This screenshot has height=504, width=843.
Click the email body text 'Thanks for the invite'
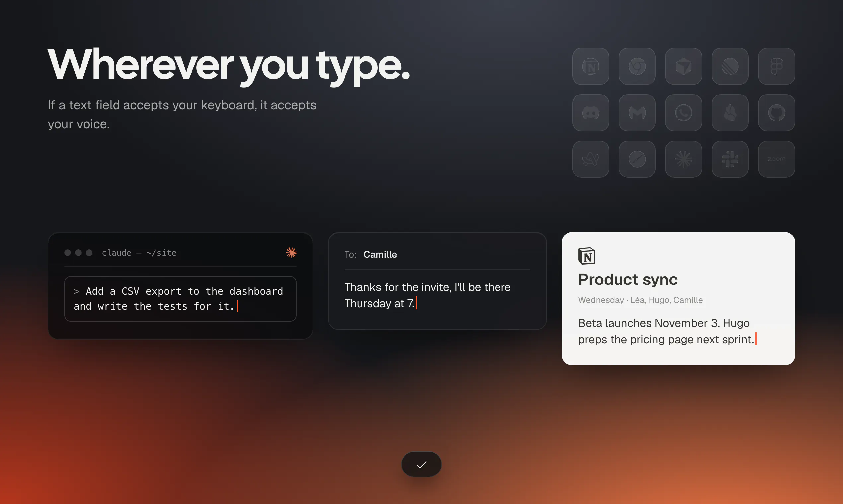tap(398, 287)
